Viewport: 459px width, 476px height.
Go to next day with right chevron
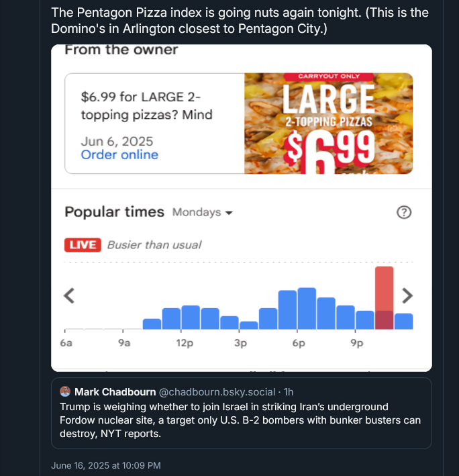point(407,295)
